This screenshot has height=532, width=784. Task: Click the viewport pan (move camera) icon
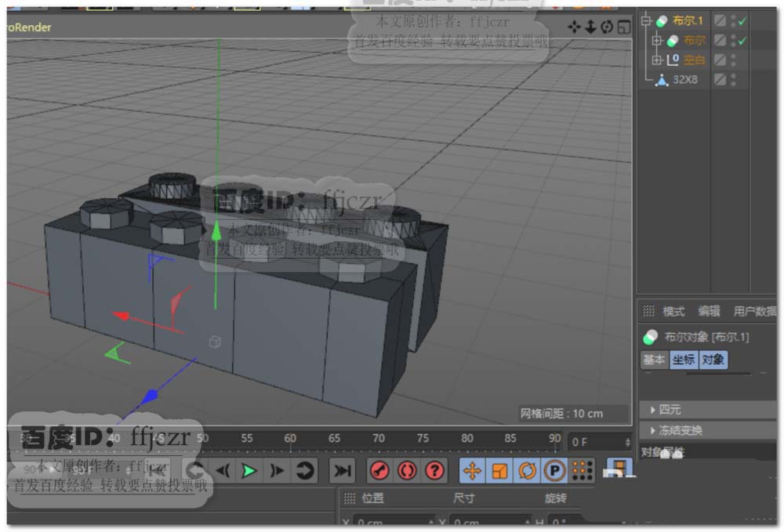[x=575, y=27]
